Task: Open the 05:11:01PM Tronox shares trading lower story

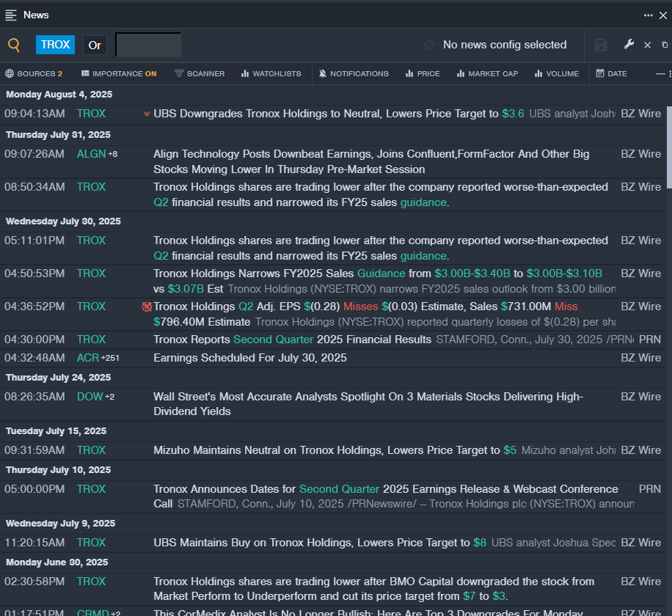Action: pos(381,248)
